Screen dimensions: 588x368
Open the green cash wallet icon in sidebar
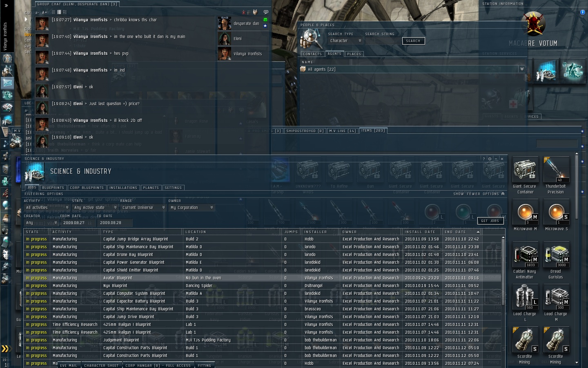7,181
